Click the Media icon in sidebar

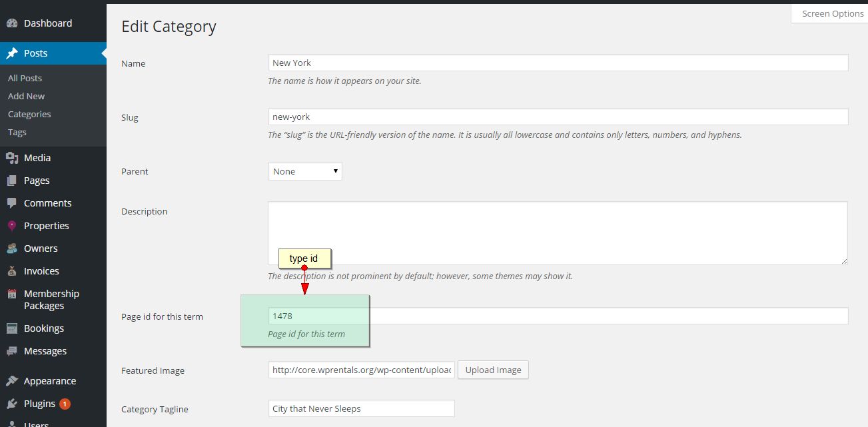coord(12,158)
